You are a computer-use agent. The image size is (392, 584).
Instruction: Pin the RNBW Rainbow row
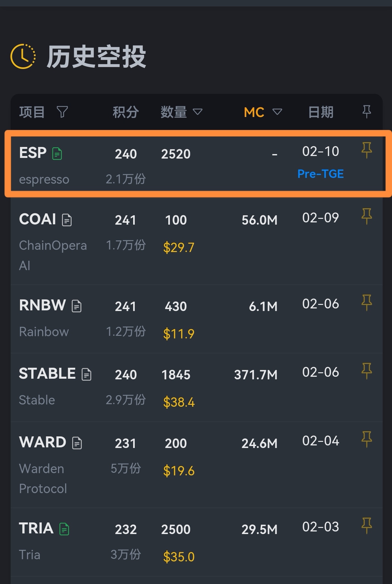367,303
